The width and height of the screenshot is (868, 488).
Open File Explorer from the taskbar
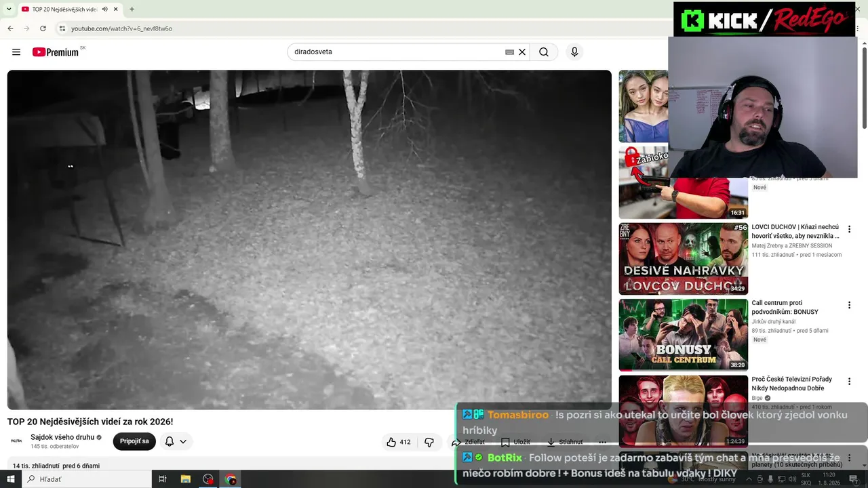186,479
